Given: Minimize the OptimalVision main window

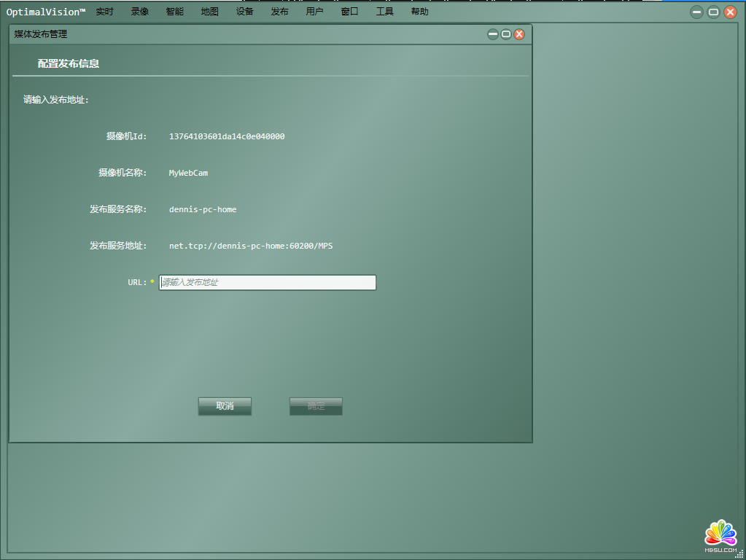Looking at the screenshot, I should 697,12.
